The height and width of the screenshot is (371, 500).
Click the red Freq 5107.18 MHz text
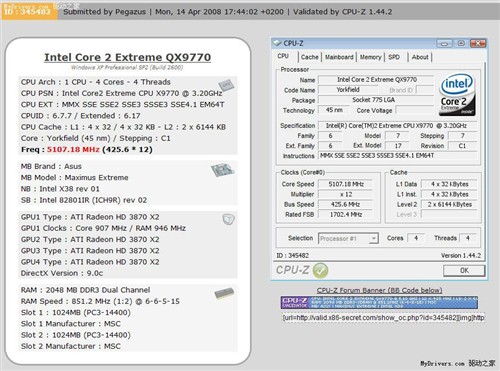(x=73, y=149)
